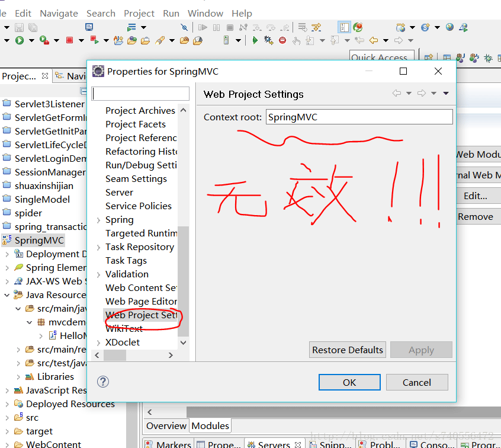The width and height of the screenshot is (501, 448).
Task: Select Project Facets in properties list
Action: coord(136,124)
